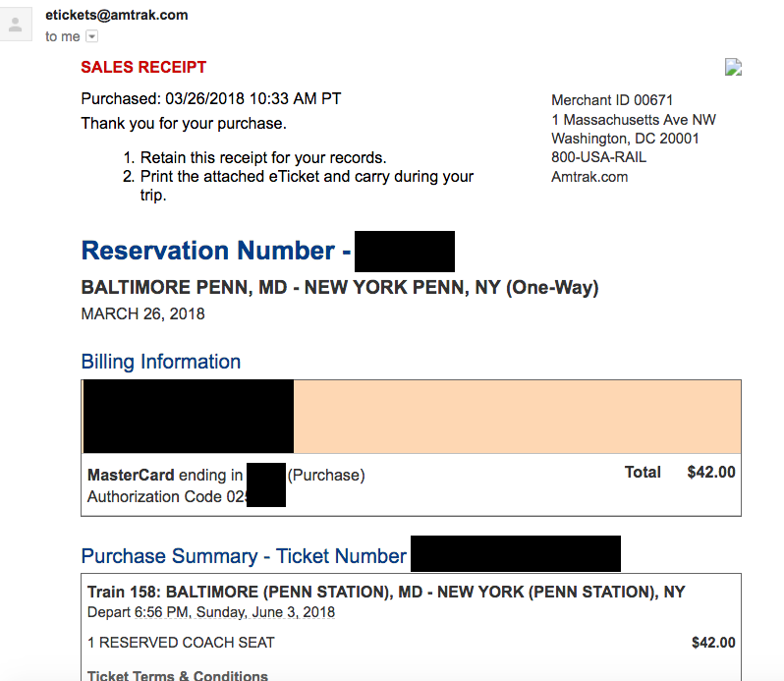
Task: Click the 1 RESERVED COACH SEAT line
Action: [181, 643]
